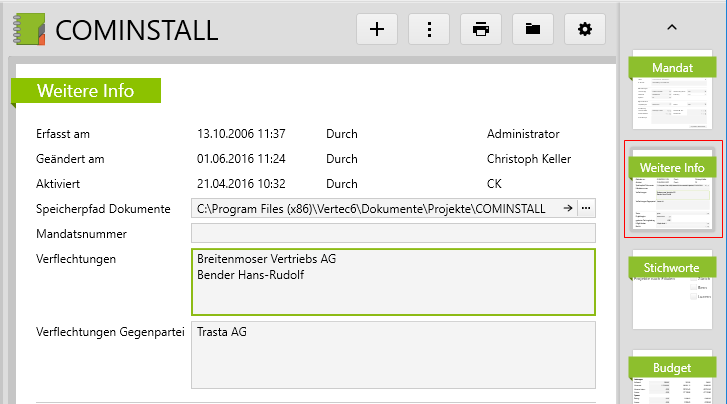Viewport: 727px width, 404px height.
Task: Go to the Stichworte page
Action: (672, 290)
